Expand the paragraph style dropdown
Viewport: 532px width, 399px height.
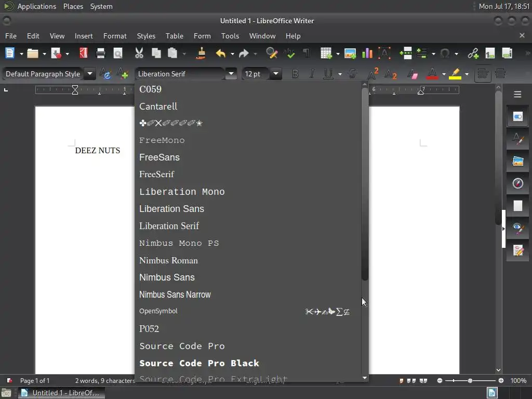(90, 74)
